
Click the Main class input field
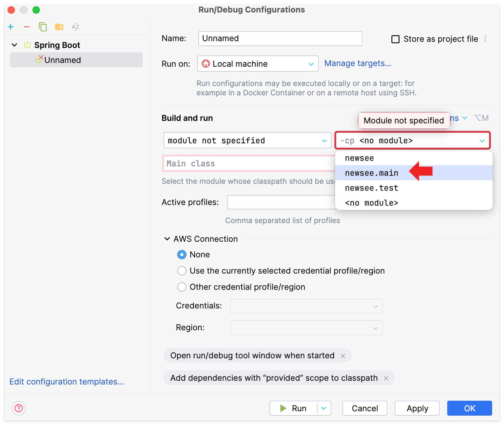[x=249, y=163]
